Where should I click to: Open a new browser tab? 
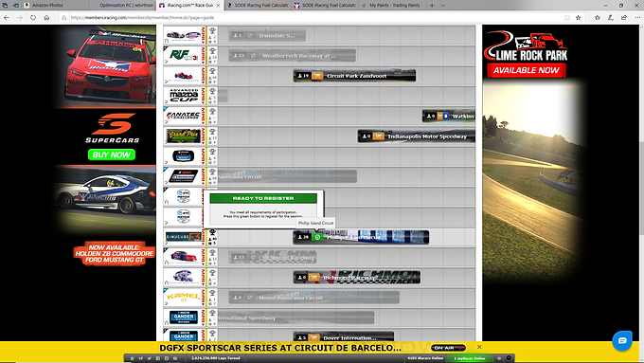(x=432, y=6)
